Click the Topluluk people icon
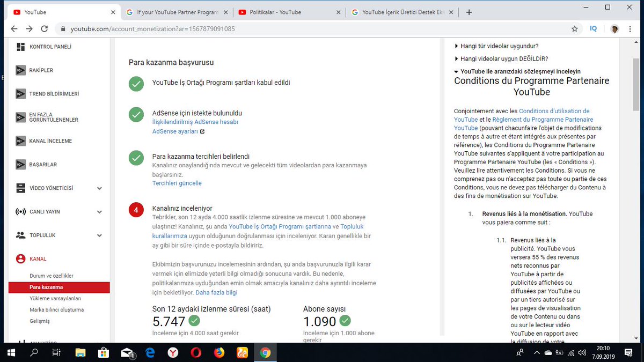This screenshot has height=362, width=644. tap(21, 235)
